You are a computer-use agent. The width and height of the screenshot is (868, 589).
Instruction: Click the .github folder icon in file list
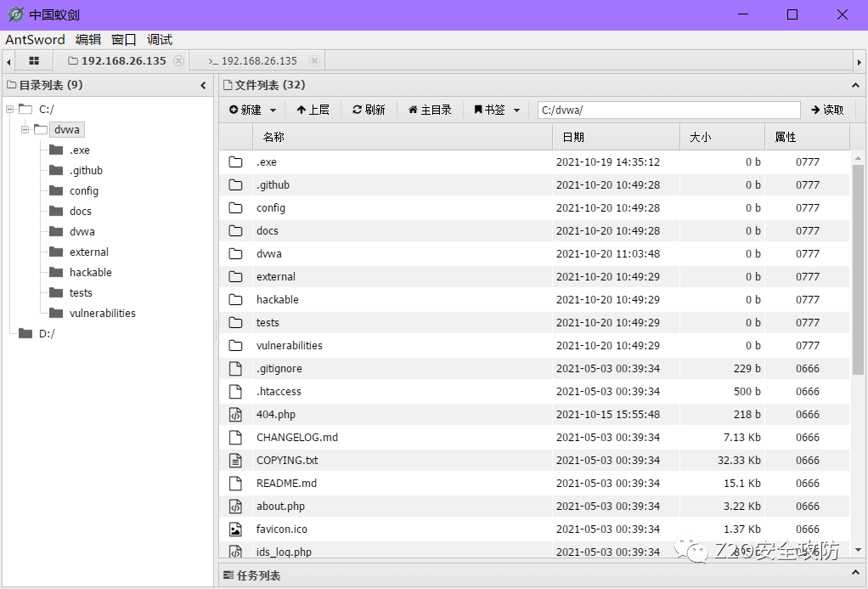pos(236,184)
